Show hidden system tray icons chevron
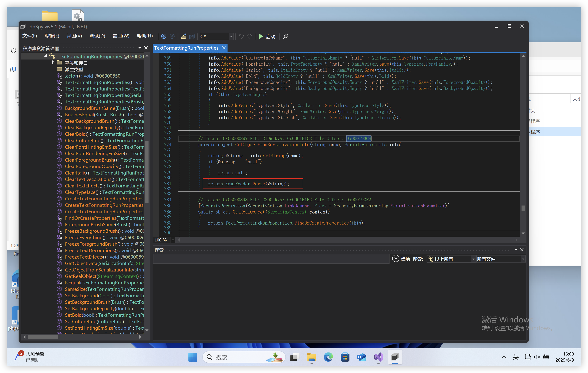Viewport: 588px width, 373px height. pyautogui.click(x=503, y=357)
